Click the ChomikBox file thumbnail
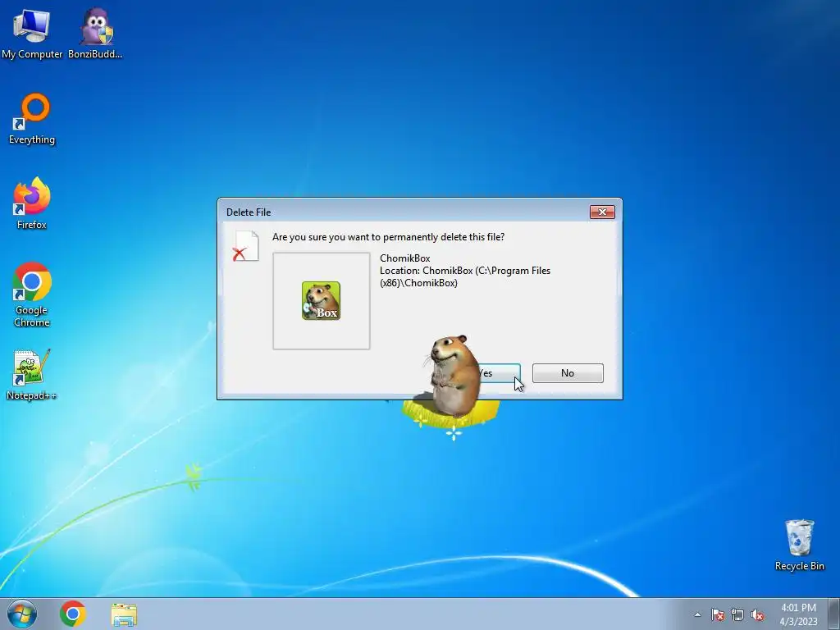This screenshot has width=840, height=630. click(x=321, y=300)
